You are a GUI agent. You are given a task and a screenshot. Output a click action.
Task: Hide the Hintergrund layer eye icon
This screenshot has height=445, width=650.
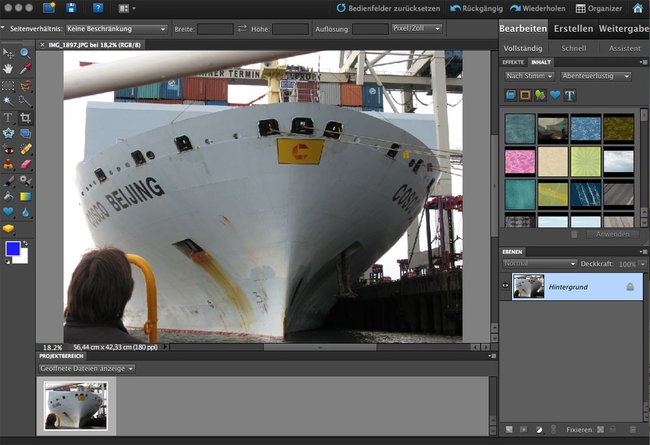coord(505,286)
